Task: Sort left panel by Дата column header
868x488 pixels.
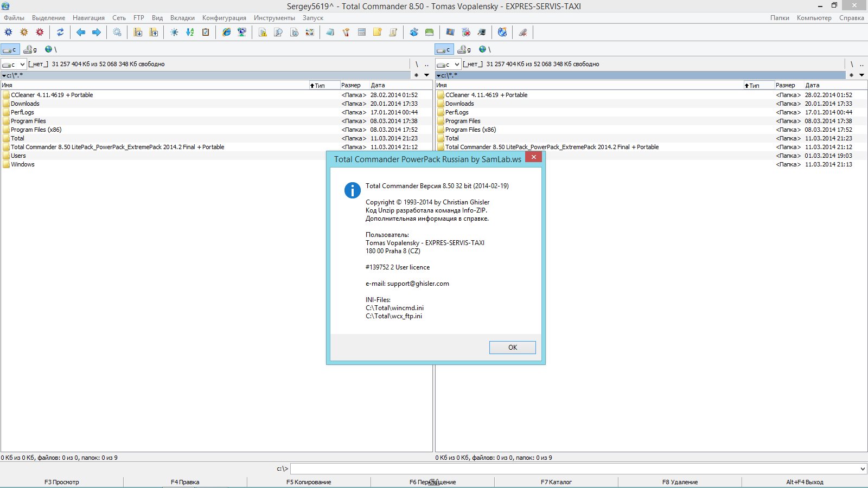Action: tap(378, 85)
